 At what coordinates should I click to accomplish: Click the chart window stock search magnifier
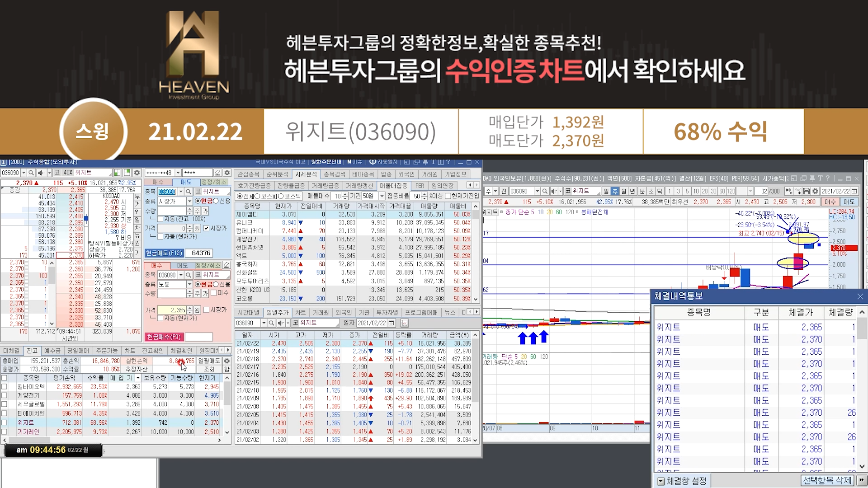click(545, 191)
